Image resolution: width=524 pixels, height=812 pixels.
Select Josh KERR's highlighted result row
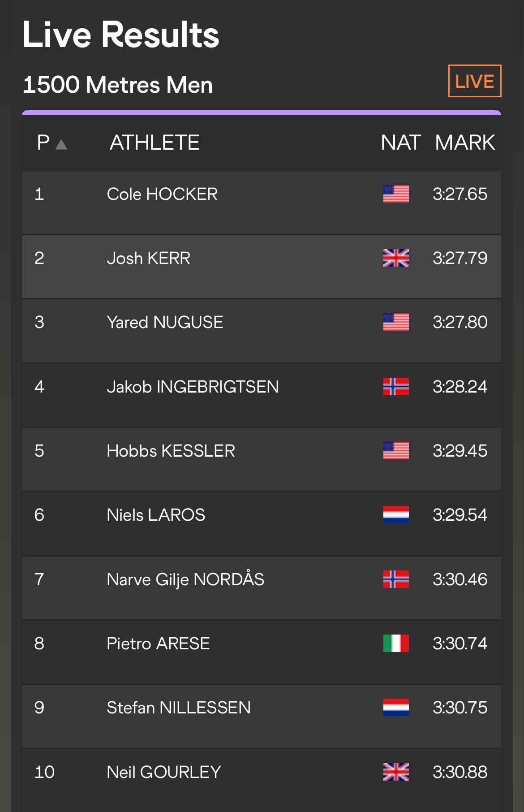click(262, 267)
